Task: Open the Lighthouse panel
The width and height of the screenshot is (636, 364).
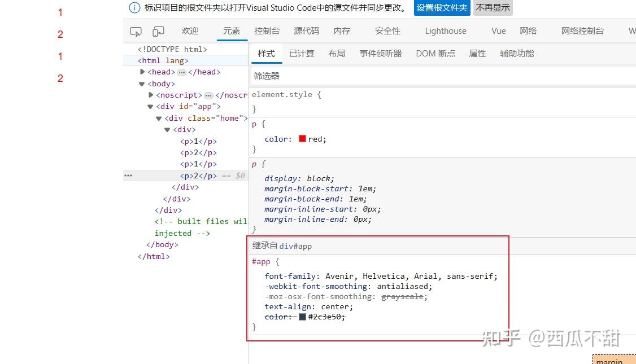Action: pyautogui.click(x=446, y=31)
